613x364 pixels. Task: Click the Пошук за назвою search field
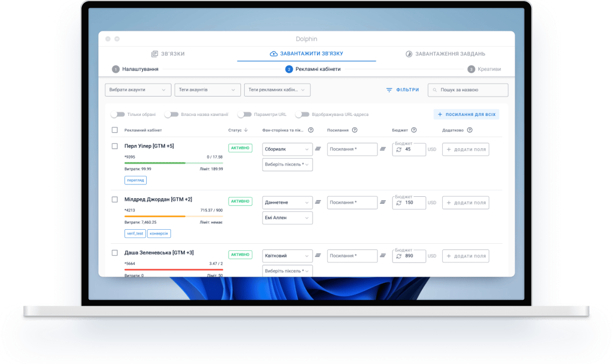tap(468, 90)
